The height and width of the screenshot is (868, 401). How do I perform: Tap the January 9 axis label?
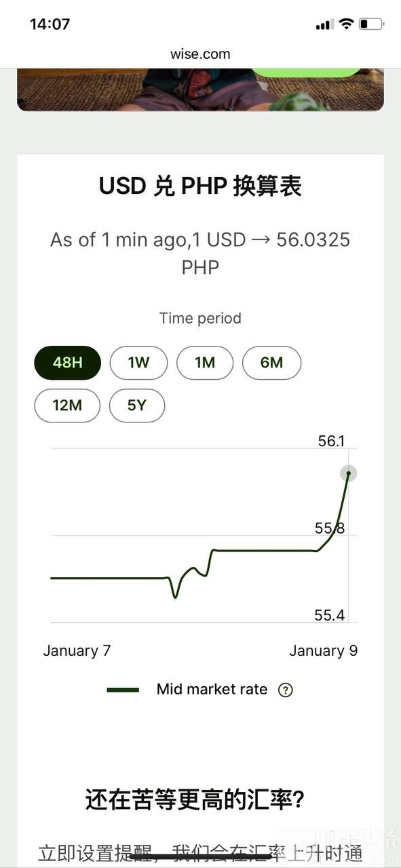pos(324,651)
